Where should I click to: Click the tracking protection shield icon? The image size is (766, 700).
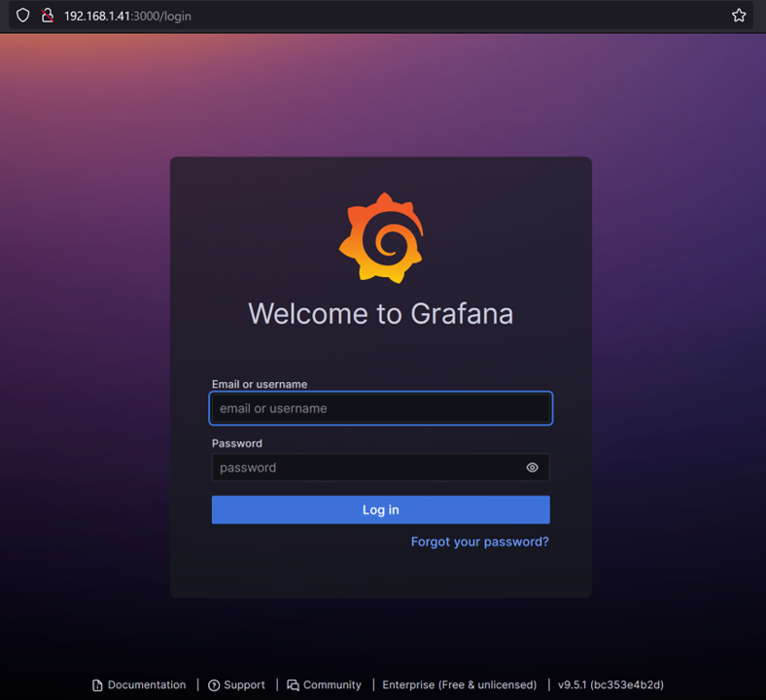(x=23, y=16)
